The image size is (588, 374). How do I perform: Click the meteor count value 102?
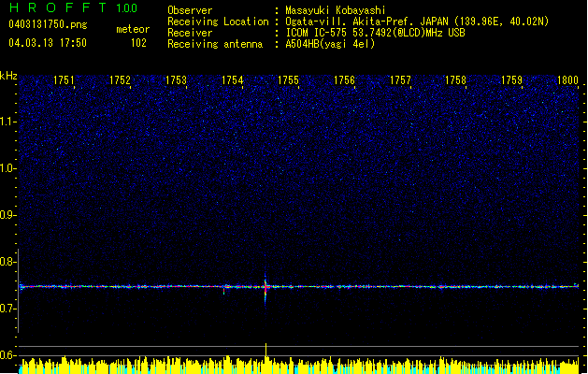(x=138, y=43)
